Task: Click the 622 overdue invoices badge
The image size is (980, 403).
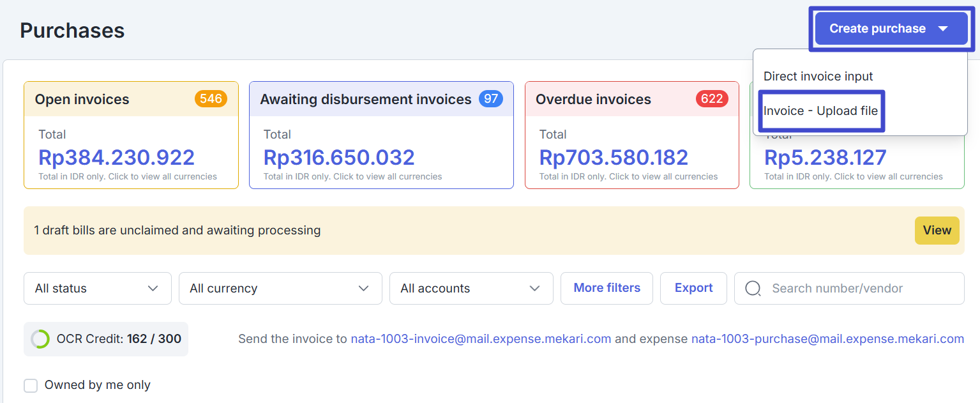Action: 712,99
